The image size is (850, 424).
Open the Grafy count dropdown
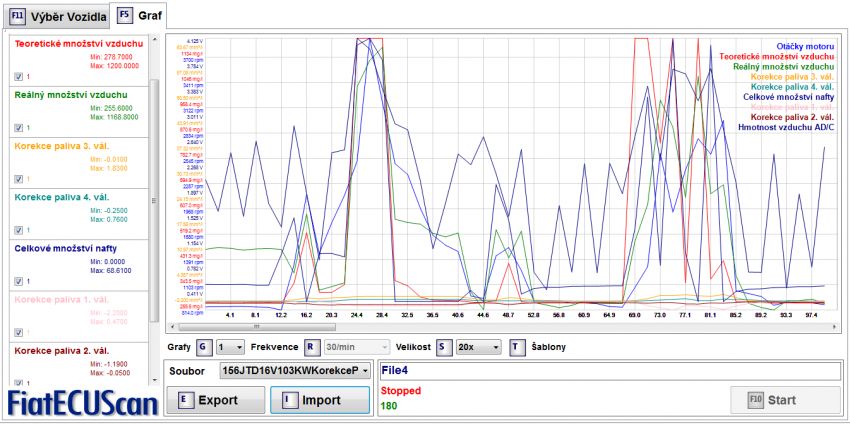point(231,346)
